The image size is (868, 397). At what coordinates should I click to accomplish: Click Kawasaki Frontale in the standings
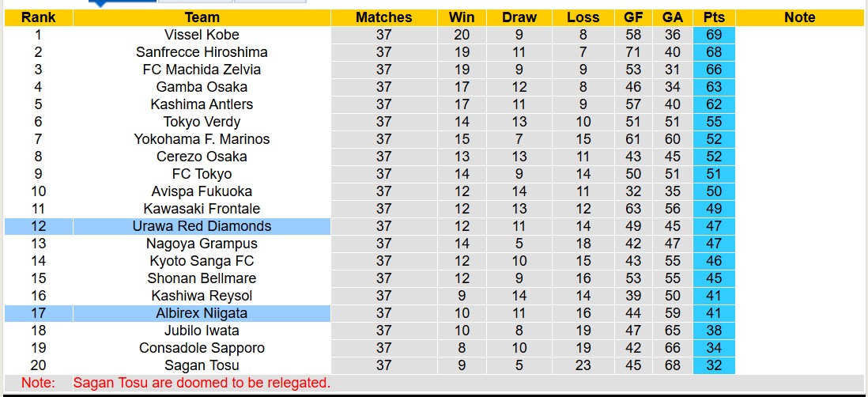(x=202, y=209)
